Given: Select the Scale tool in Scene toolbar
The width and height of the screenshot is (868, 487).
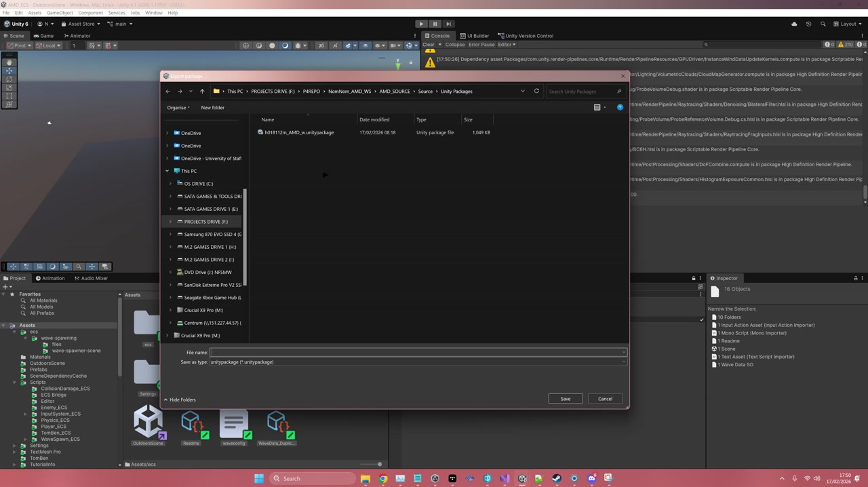Looking at the screenshot, I should 9,87.
